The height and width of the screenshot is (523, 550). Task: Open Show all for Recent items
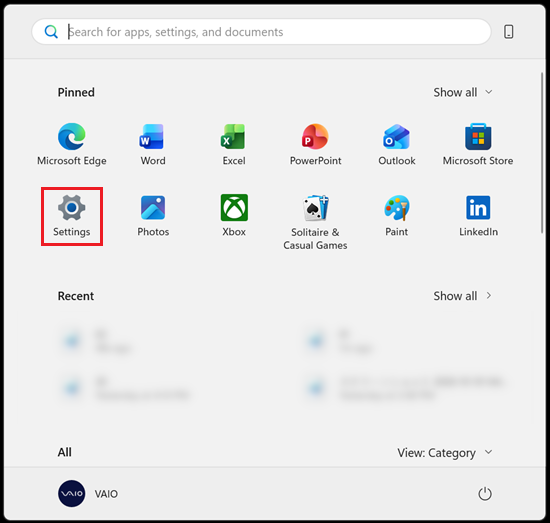tap(463, 296)
